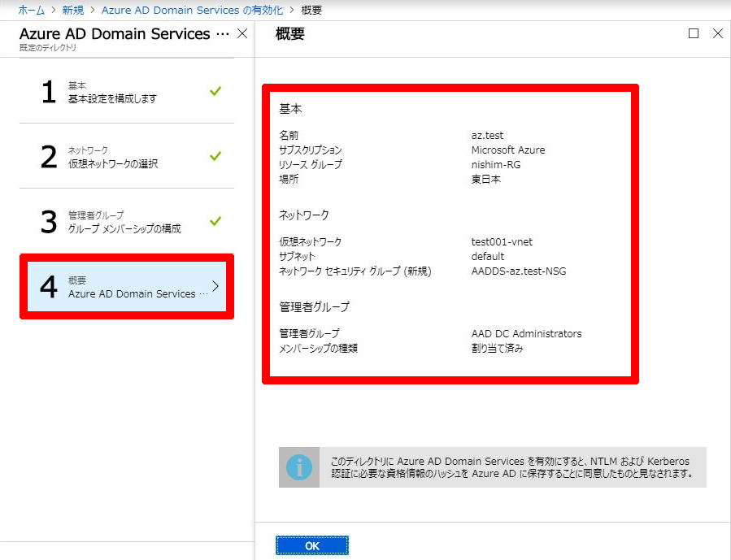Click the 既定のディレクトリ subtitle
The image size is (731, 560).
[x=47, y=47]
